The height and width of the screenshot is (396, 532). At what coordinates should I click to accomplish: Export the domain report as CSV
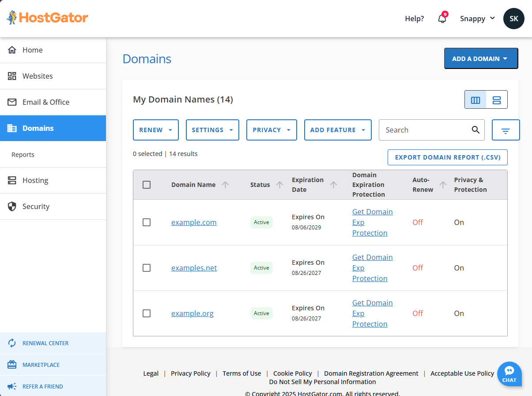pyautogui.click(x=447, y=157)
